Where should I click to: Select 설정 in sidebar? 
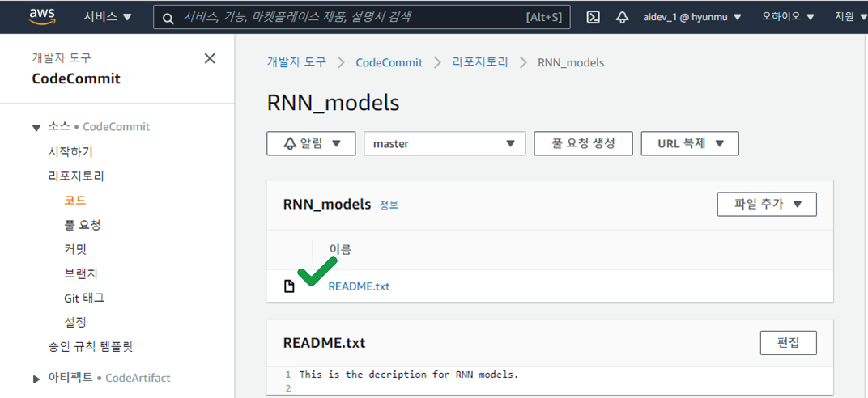pyautogui.click(x=75, y=322)
